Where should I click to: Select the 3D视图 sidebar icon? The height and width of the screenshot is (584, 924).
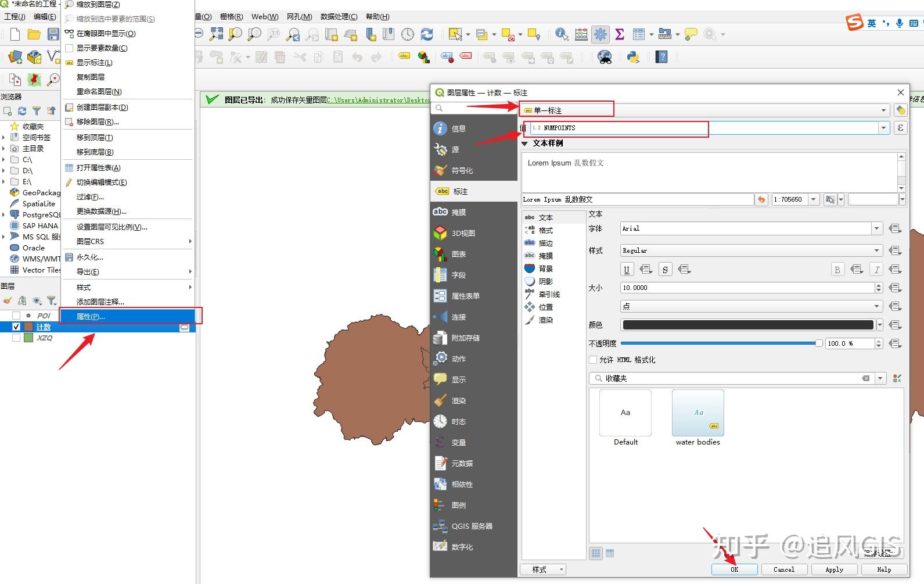[440, 233]
